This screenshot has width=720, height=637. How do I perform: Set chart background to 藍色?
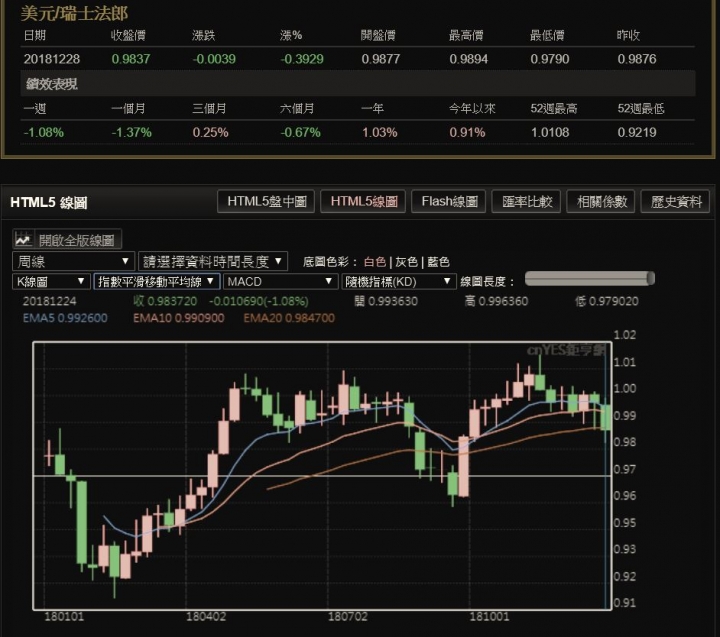[438, 262]
